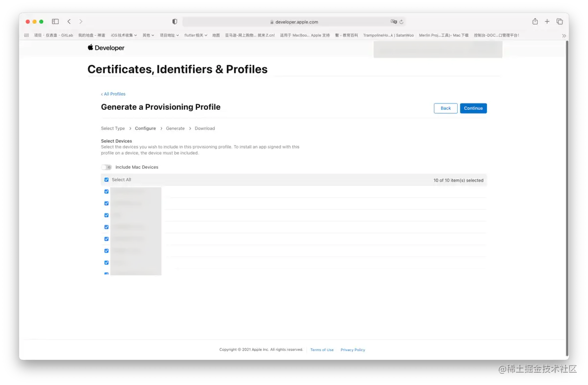Screen dimensions: 588x385
Task: Open the 项目 · 仪表盘 · GitLab bookmark
Action: [53, 35]
